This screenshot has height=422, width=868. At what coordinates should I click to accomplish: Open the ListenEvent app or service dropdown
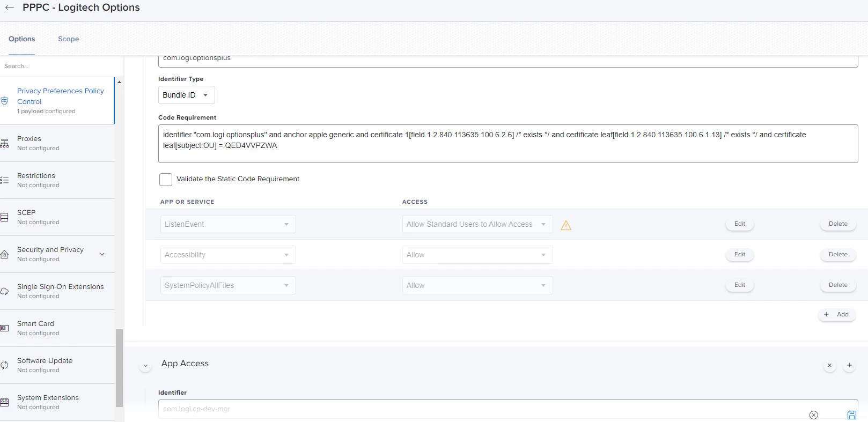[x=228, y=224]
